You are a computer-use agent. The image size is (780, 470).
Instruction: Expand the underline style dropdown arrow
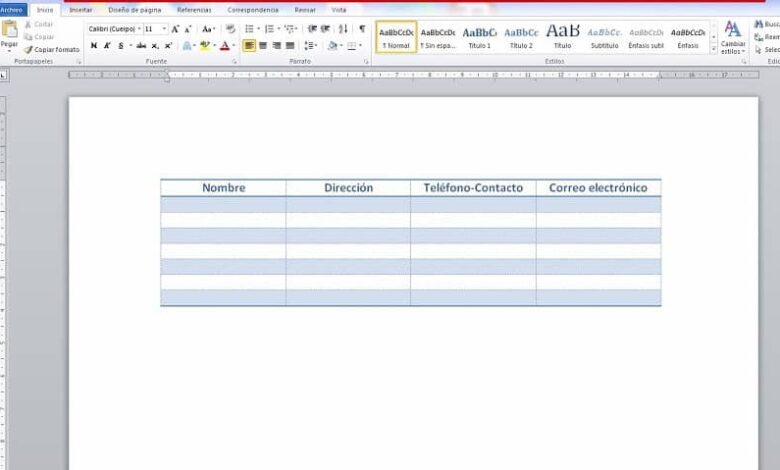pyautogui.click(x=130, y=46)
